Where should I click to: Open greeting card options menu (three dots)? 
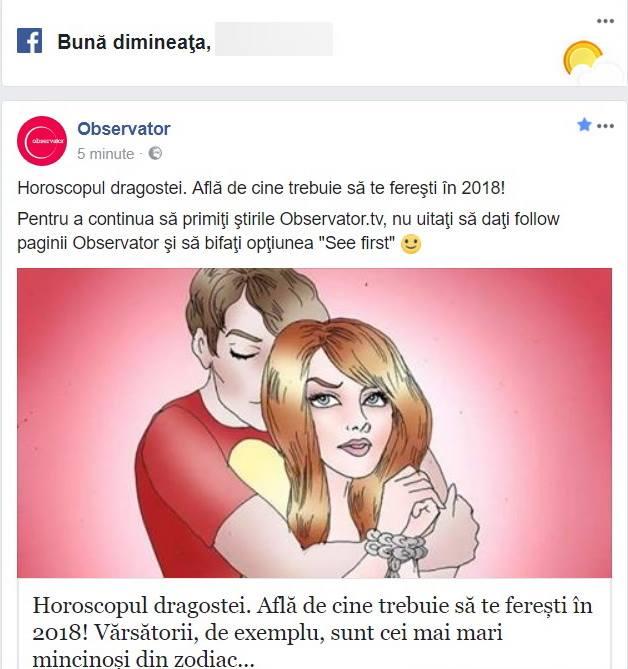point(605,21)
